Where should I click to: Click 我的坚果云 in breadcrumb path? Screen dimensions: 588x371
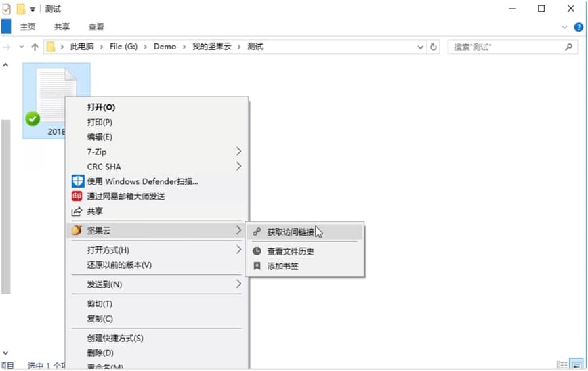tap(211, 47)
